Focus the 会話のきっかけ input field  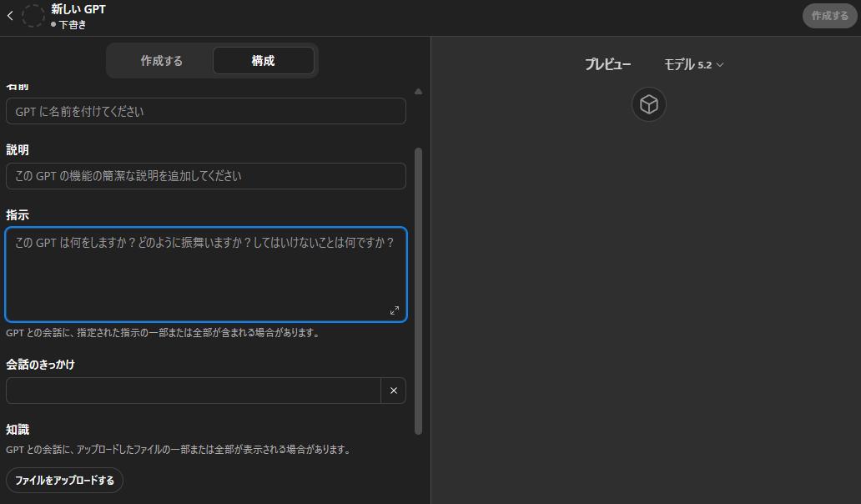point(193,391)
